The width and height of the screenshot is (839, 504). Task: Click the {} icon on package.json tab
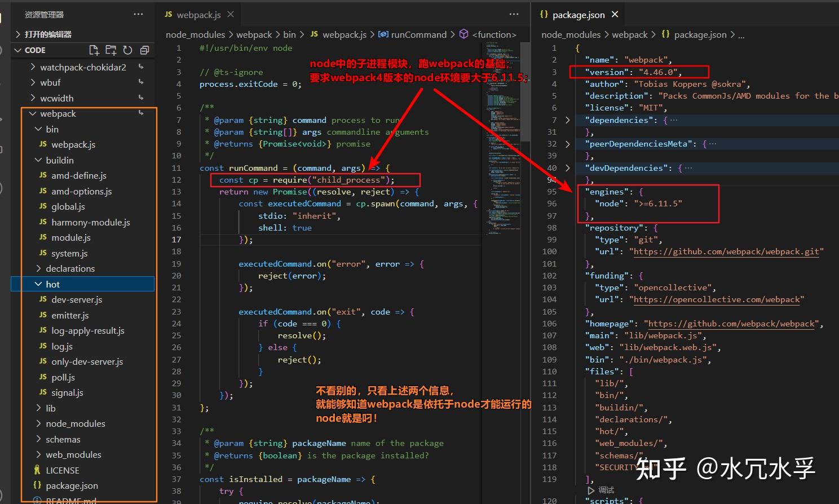(544, 15)
